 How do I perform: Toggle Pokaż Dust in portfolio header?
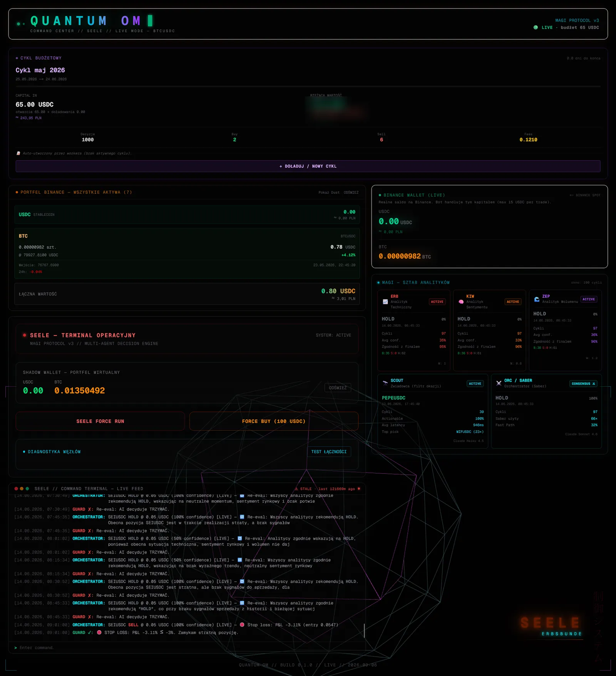pos(329,193)
